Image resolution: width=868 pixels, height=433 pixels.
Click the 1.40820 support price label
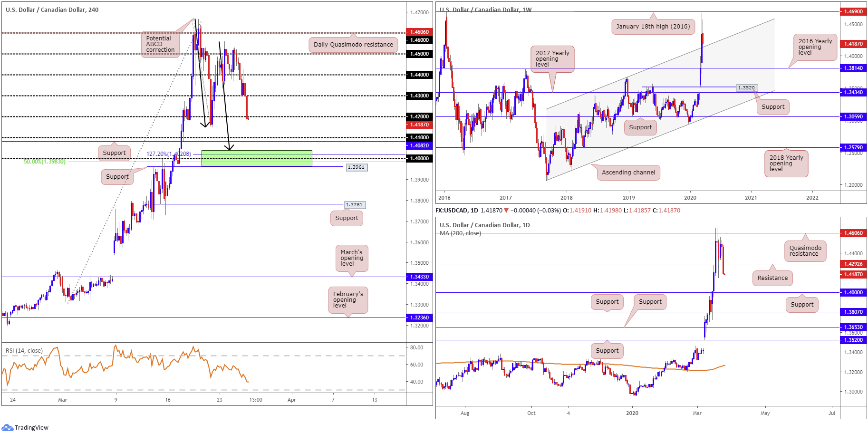click(419, 145)
